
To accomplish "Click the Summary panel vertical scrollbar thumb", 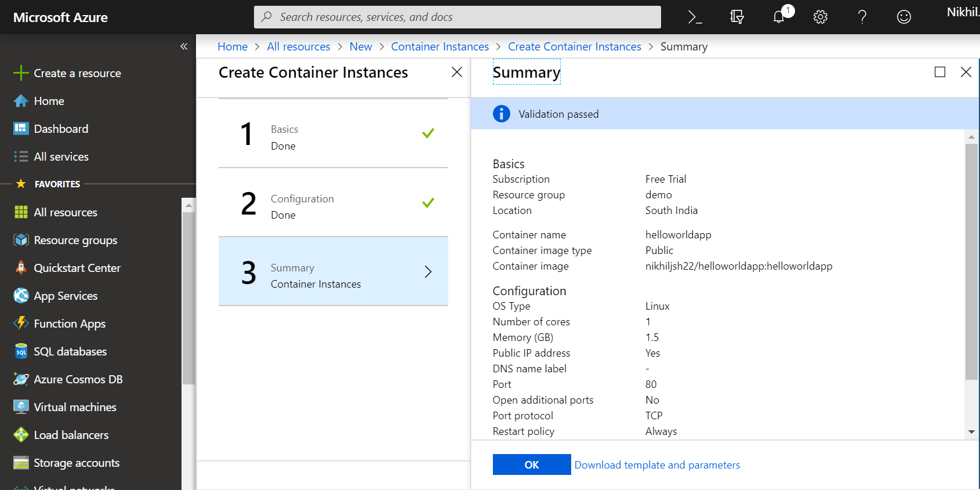I will [971, 262].
